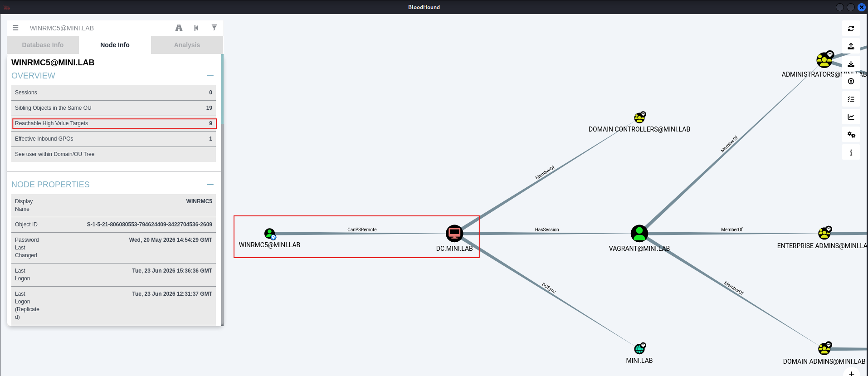The width and height of the screenshot is (868, 376).
Task: Open pathfinding road icon
Action: (179, 28)
